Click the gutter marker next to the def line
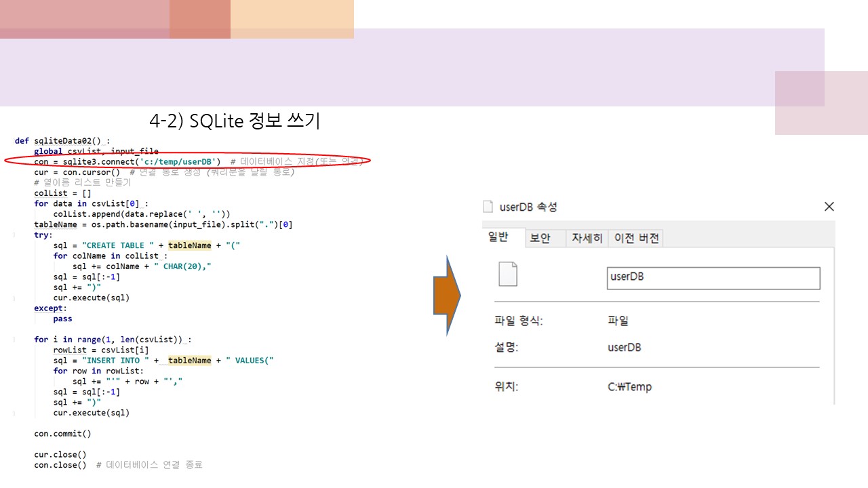The height and width of the screenshot is (488, 868). pos(14,140)
